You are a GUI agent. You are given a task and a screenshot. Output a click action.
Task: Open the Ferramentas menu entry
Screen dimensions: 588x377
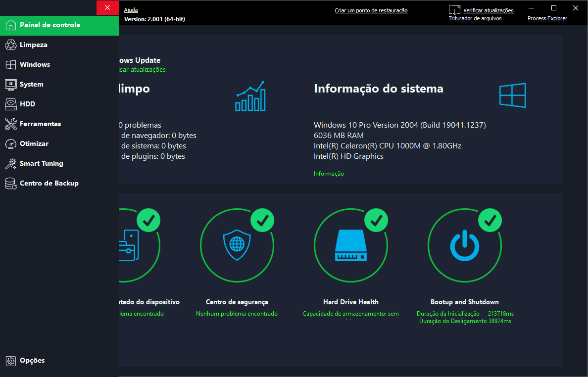tap(59, 124)
